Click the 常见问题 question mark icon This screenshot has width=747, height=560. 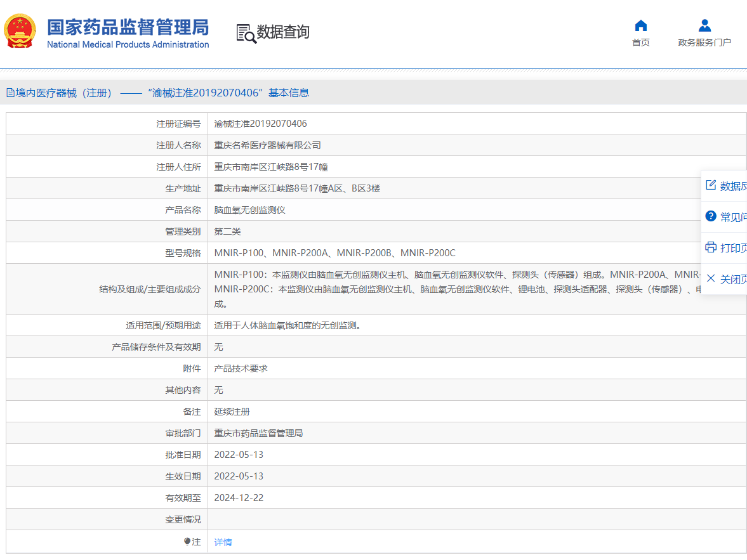(x=710, y=216)
